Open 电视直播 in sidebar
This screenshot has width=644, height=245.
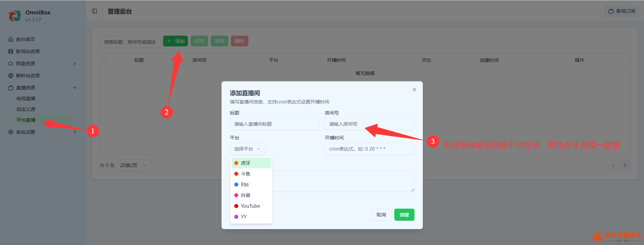(x=26, y=98)
